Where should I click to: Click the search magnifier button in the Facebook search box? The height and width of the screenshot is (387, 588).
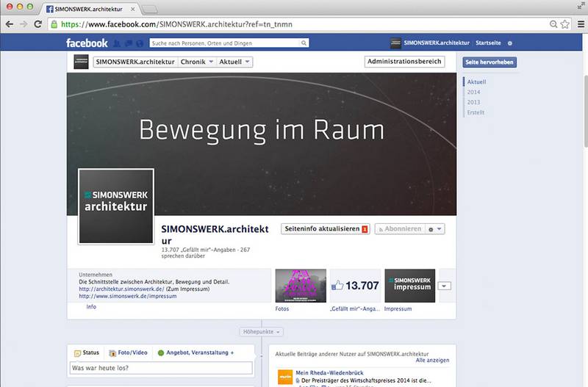click(x=304, y=43)
